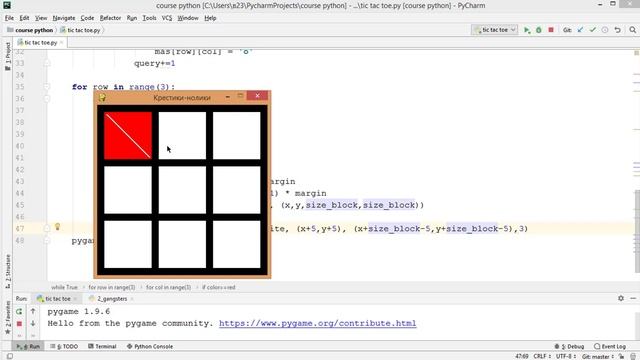Toggle the fold marker at line 36
Screen dimensions: 640x360
pyautogui.click(x=47, y=99)
